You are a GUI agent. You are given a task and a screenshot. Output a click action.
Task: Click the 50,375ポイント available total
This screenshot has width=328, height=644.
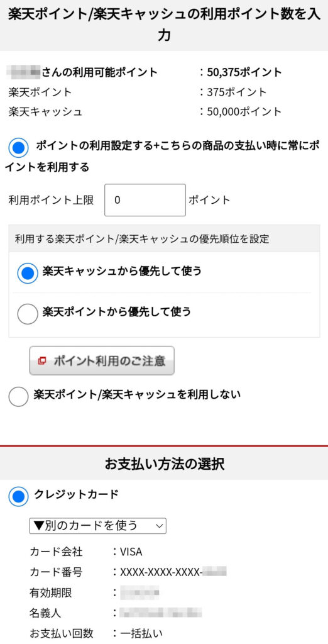coord(244,73)
